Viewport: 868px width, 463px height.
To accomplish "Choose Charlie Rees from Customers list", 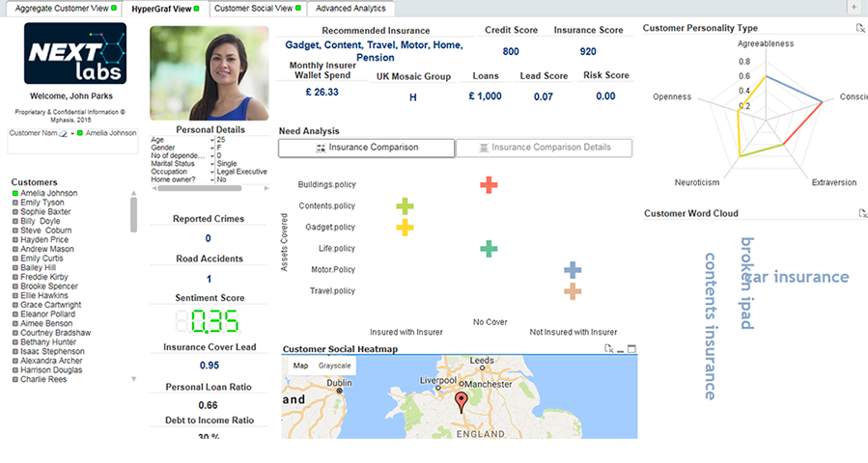I will [x=43, y=379].
